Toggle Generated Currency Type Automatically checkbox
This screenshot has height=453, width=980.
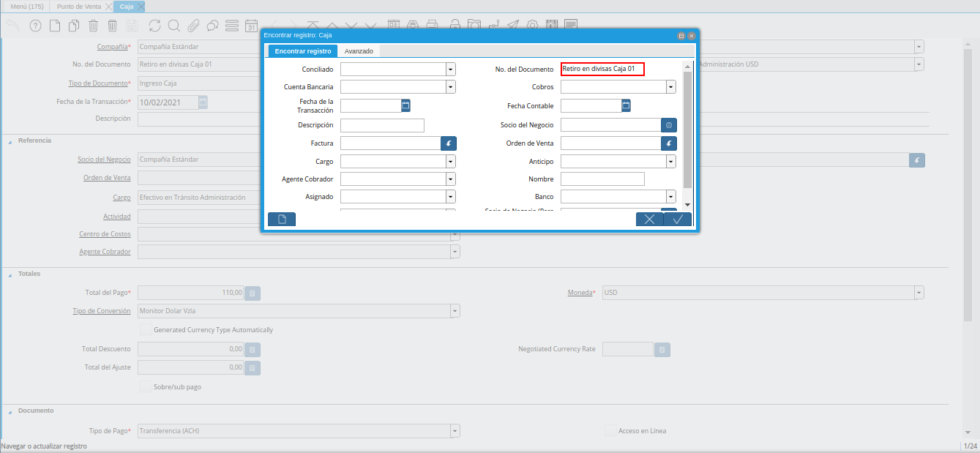(x=146, y=329)
